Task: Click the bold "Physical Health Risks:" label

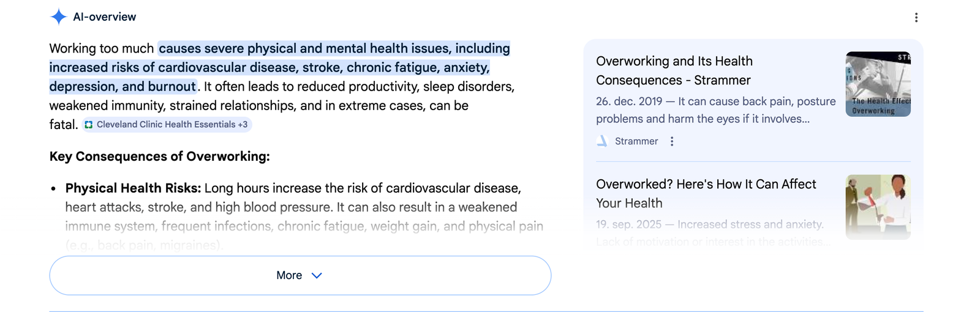Action: [133, 188]
